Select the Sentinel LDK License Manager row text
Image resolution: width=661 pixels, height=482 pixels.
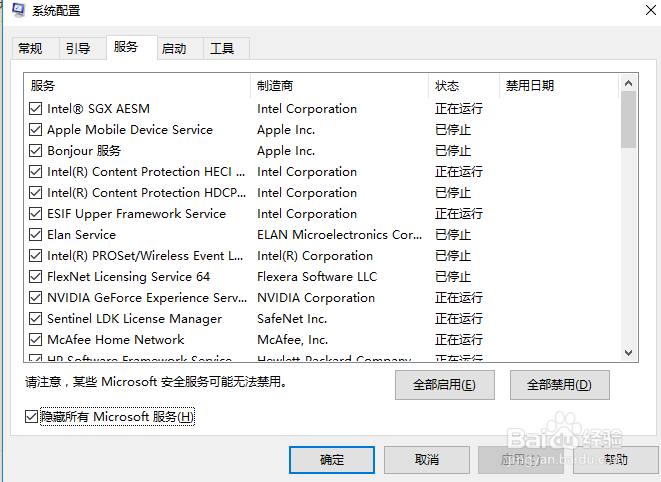point(134,319)
